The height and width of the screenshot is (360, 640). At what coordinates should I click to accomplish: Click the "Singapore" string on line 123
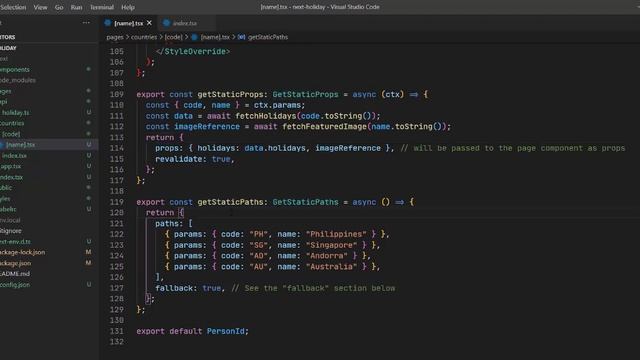pyautogui.click(x=331, y=245)
